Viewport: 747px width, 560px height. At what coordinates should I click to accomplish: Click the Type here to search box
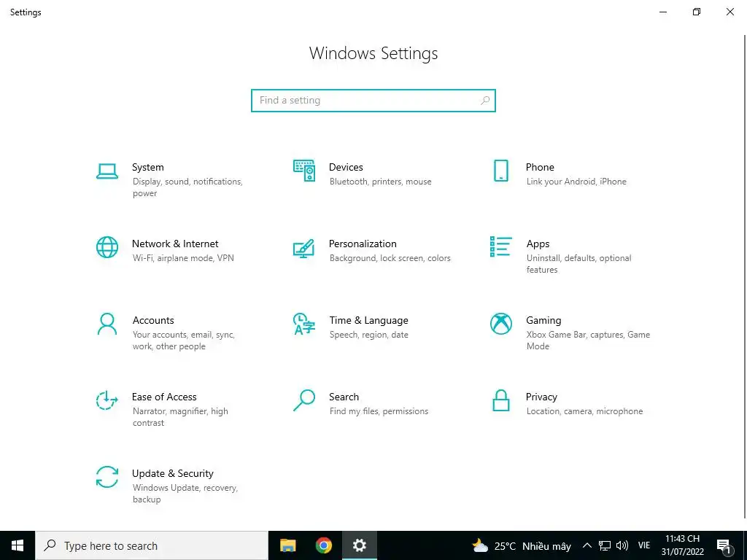coord(152,545)
